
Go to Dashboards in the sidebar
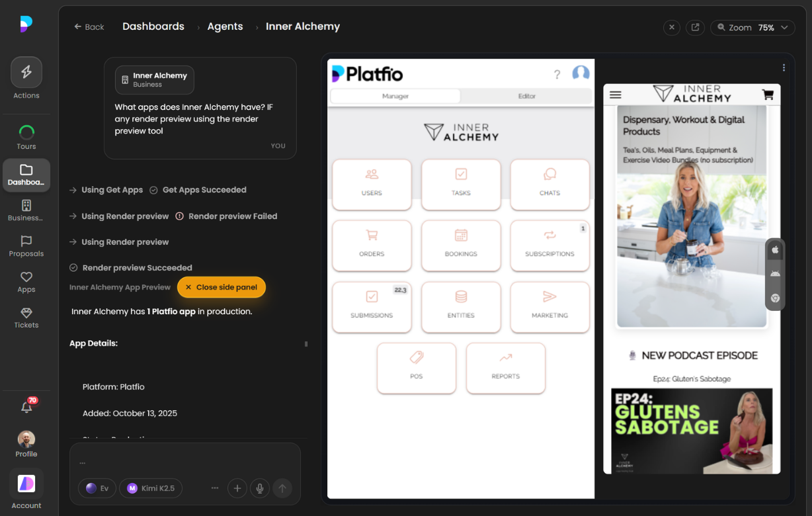pos(26,175)
